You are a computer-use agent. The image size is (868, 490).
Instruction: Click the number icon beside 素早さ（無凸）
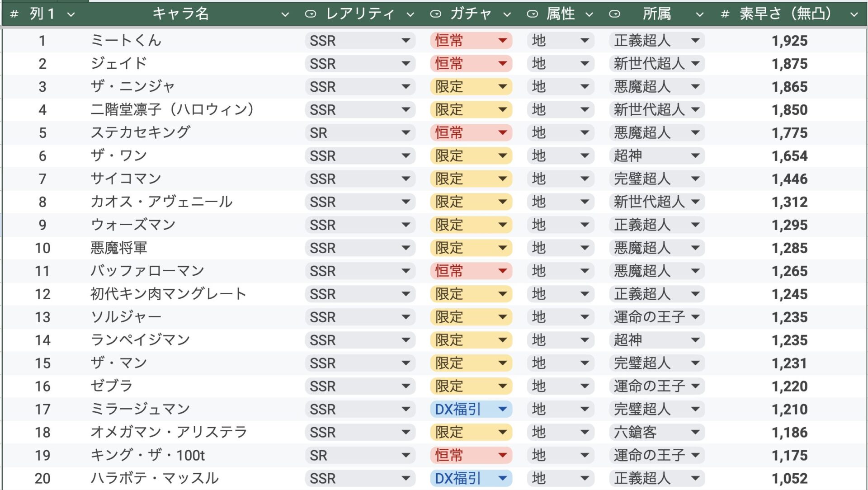tap(725, 14)
